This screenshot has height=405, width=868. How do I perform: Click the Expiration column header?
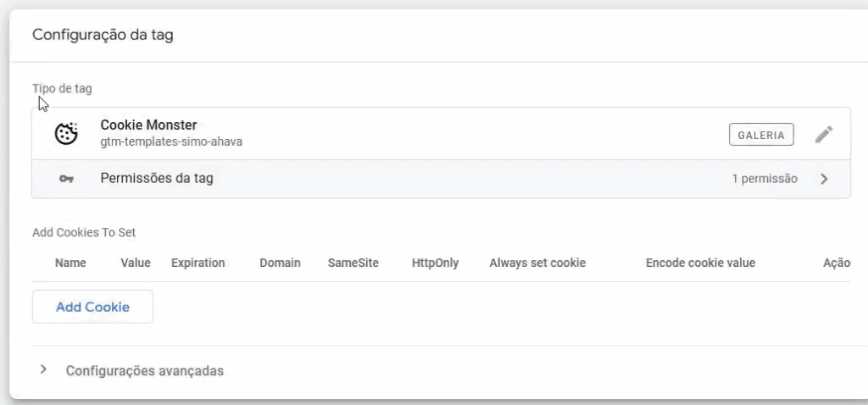point(198,263)
